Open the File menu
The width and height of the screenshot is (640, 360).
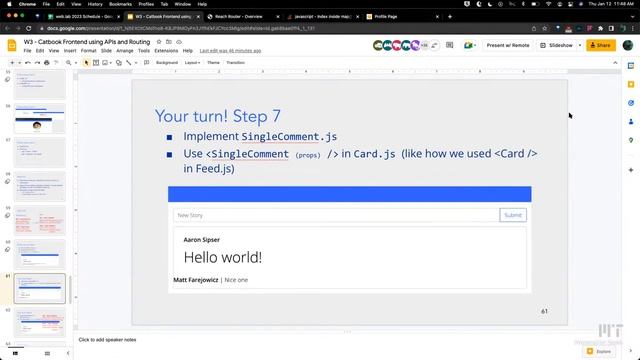click(27, 51)
